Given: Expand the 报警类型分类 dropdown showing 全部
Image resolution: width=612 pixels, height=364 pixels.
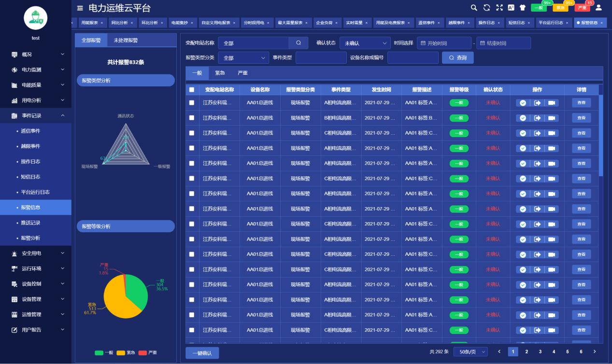Looking at the screenshot, I should (x=243, y=57).
